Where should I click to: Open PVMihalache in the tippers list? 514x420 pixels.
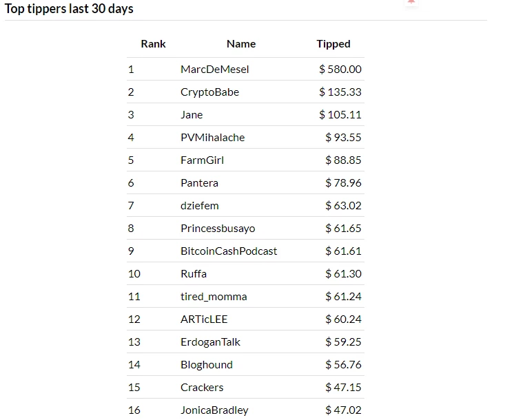coord(213,137)
